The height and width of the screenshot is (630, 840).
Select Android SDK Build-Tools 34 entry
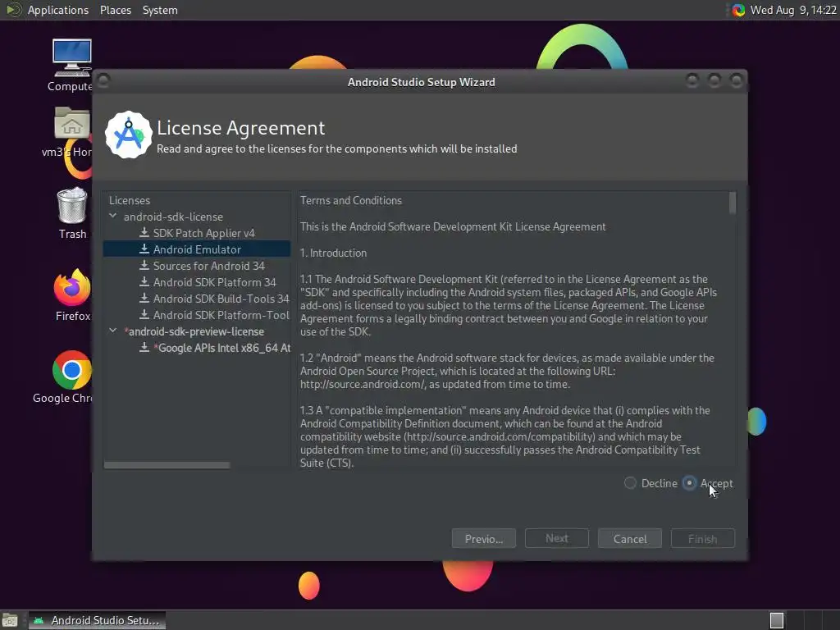[221, 299]
